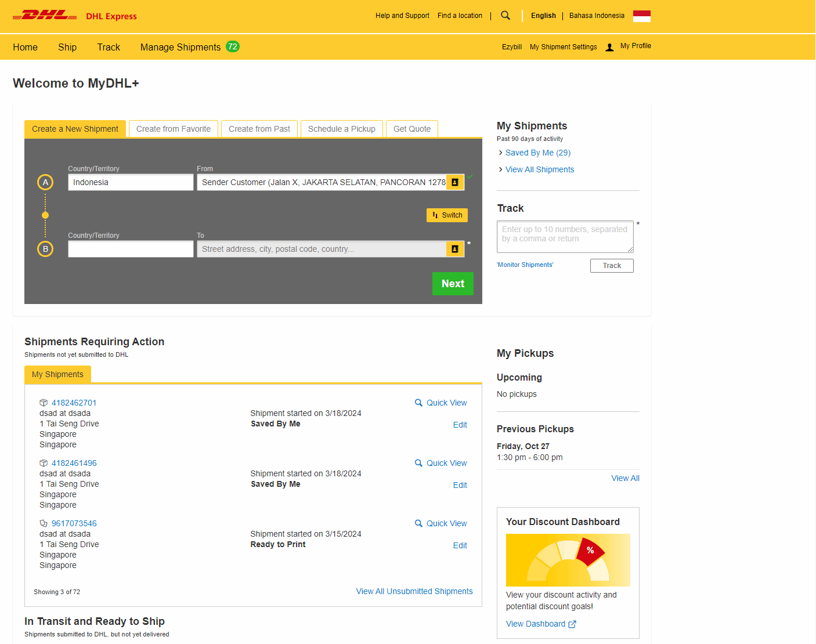Image resolution: width=816 pixels, height=644 pixels.
Task: Open View All Shipments link
Action: click(540, 169)
